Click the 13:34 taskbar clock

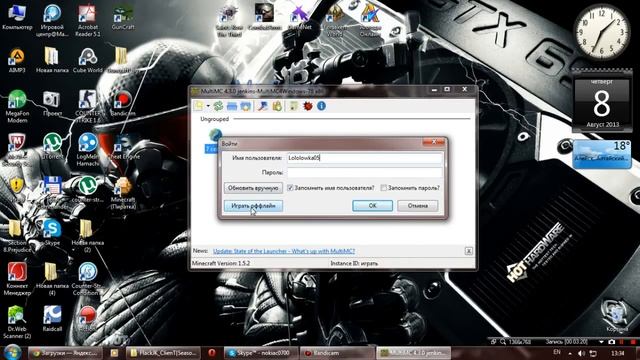[x=618, y=353]
